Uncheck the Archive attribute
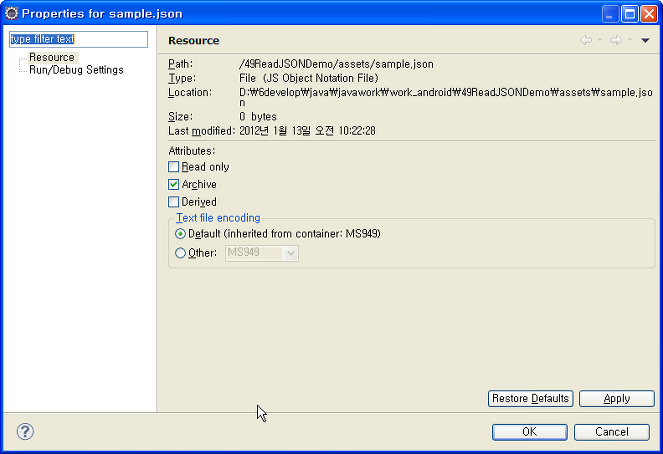 pos(173,184)
